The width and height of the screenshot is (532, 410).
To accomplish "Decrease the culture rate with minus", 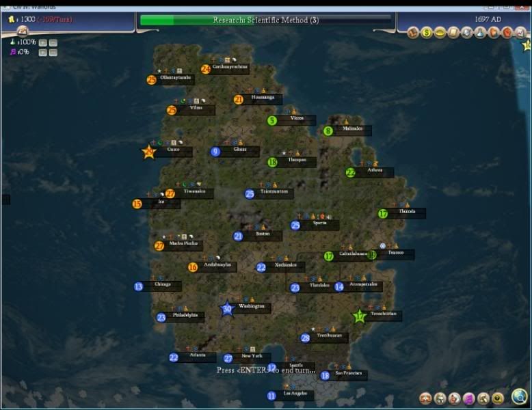I will [53, 53].
